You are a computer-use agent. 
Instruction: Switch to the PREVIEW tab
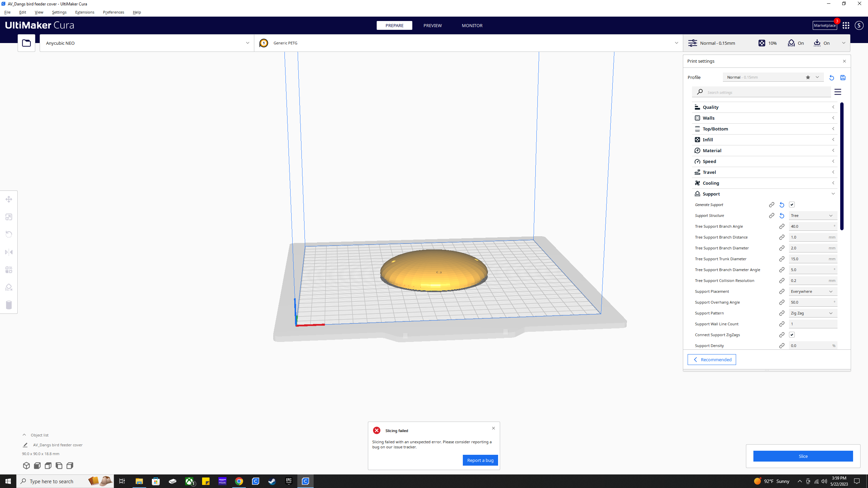click(432, 25)
